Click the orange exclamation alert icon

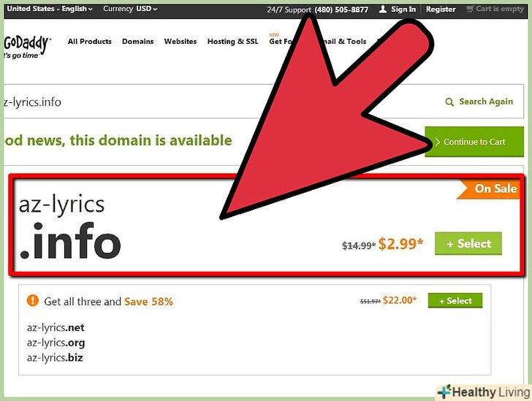[x=33, y=300]
